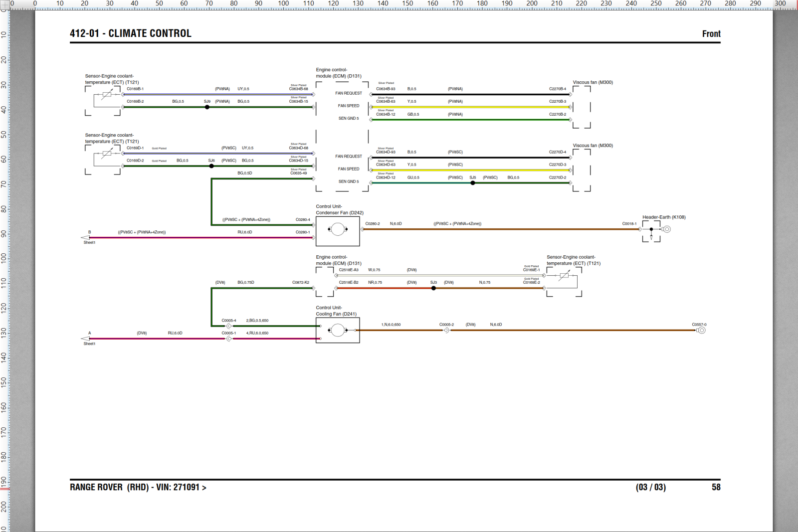The width and height of the screenshot is (798, 532).
Task: Click connector label C0169E-2
Action: 531,282
